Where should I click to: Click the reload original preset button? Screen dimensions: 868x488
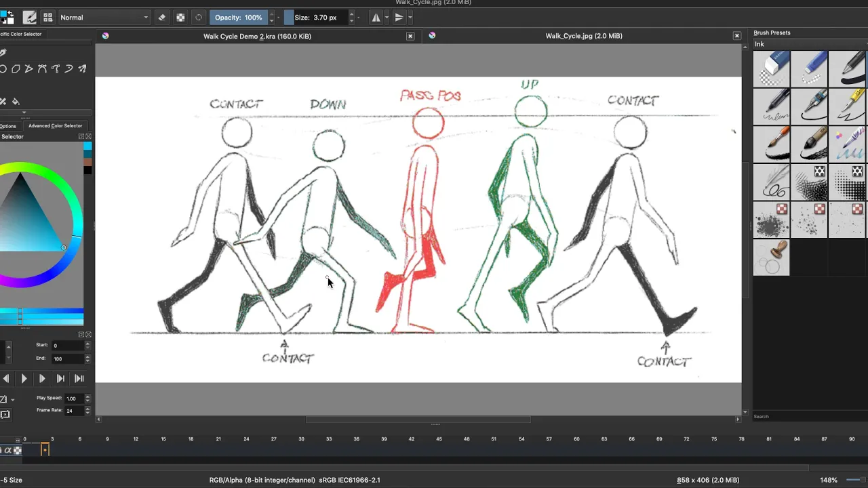199,18
